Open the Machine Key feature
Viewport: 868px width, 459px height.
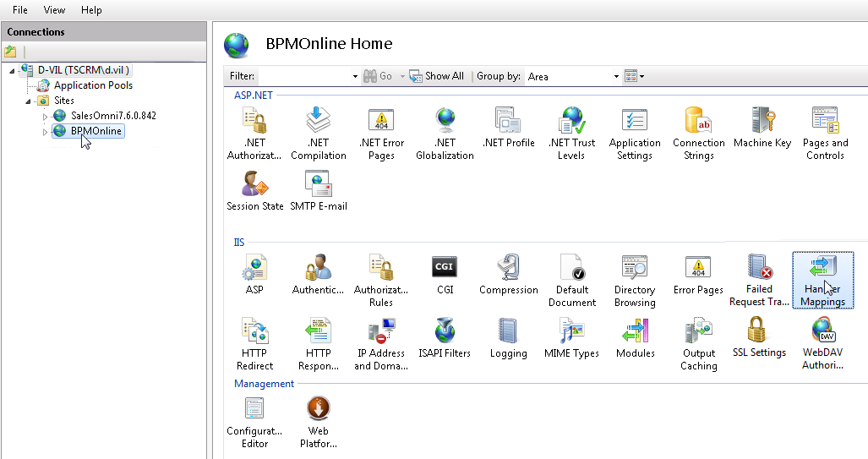tap(762, 128)
